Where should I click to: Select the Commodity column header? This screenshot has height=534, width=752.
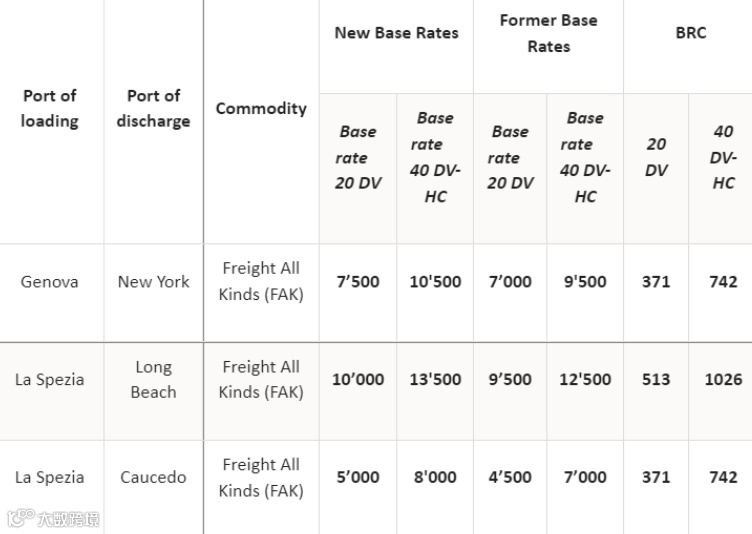261,108
